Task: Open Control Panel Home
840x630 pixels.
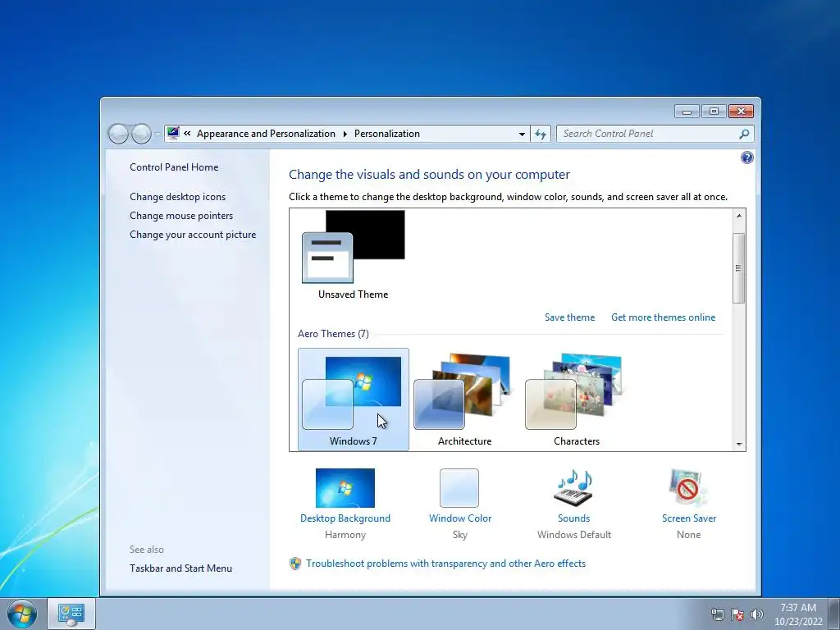Action: (x=174, y=167)
